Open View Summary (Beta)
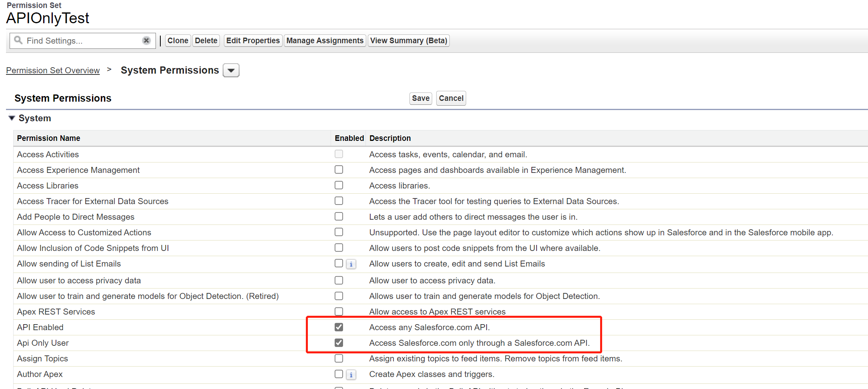The width and height of the screenshot is (868, 389). pos(409,40)
